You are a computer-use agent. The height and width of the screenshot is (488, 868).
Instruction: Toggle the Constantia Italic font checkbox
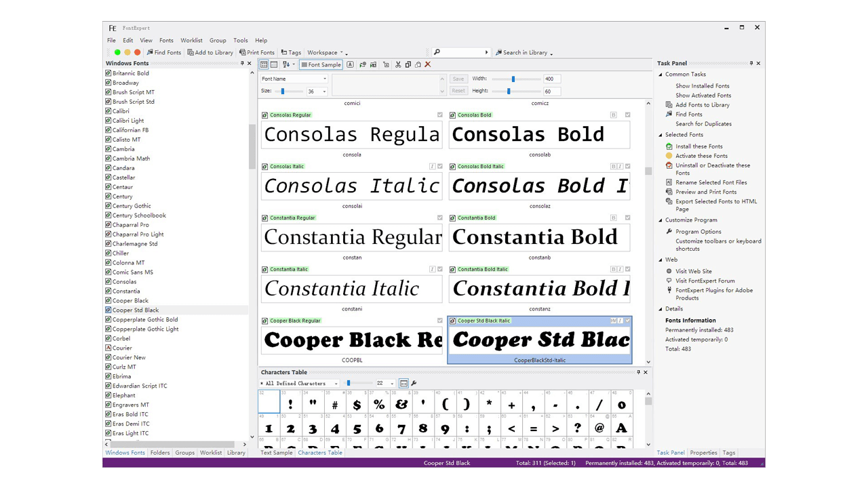(x=440, y=270)
